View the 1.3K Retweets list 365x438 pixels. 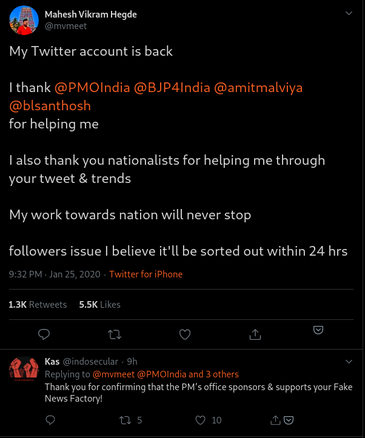coord(38,305)
